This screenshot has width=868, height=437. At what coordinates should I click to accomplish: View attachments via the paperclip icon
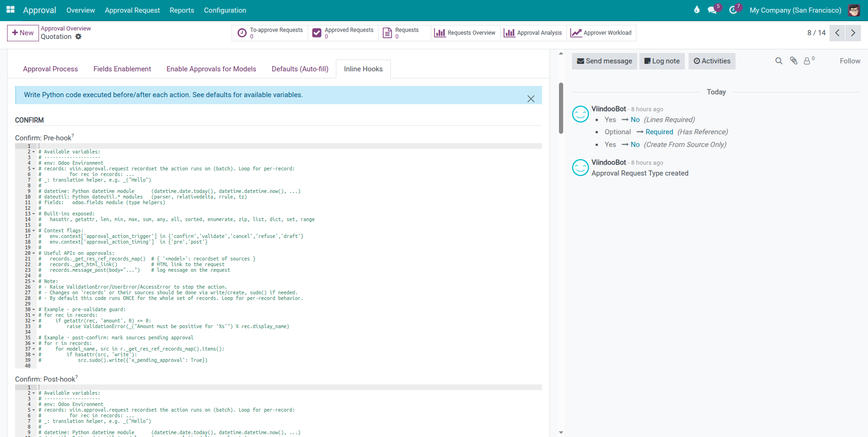pos(793,61)
